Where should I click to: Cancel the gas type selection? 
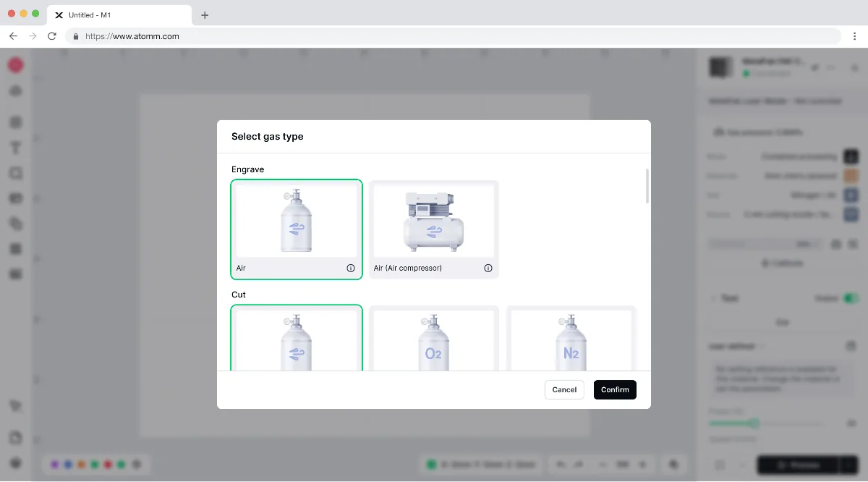tap(564, 389)
